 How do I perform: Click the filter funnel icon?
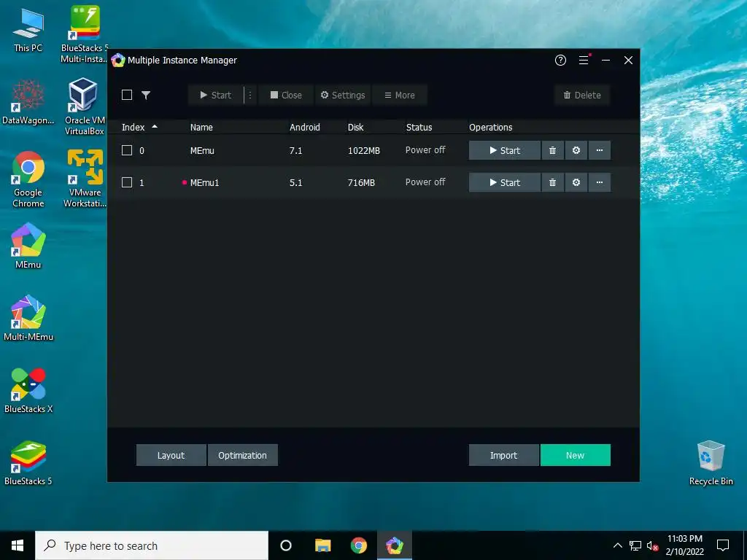[146, 96]
